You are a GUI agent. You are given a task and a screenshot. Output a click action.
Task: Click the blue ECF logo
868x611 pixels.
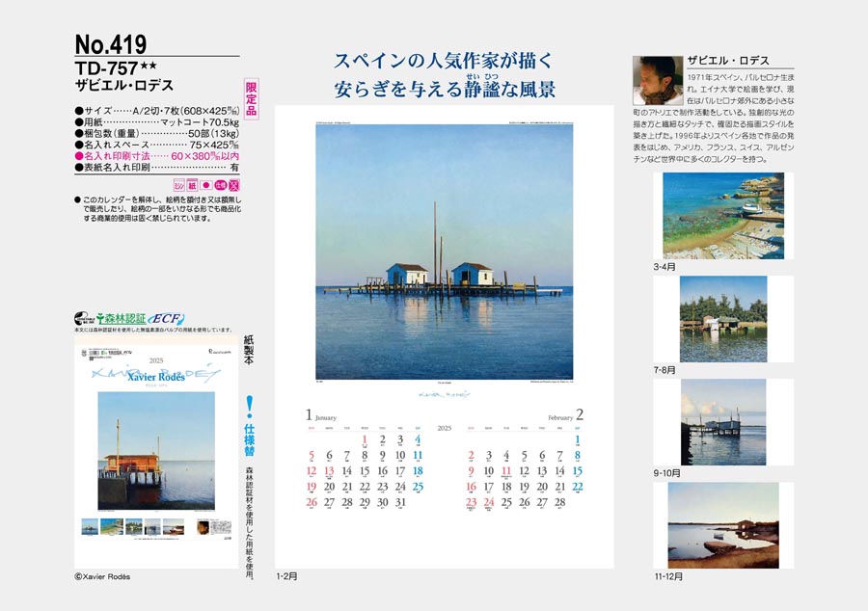(167, 318)
